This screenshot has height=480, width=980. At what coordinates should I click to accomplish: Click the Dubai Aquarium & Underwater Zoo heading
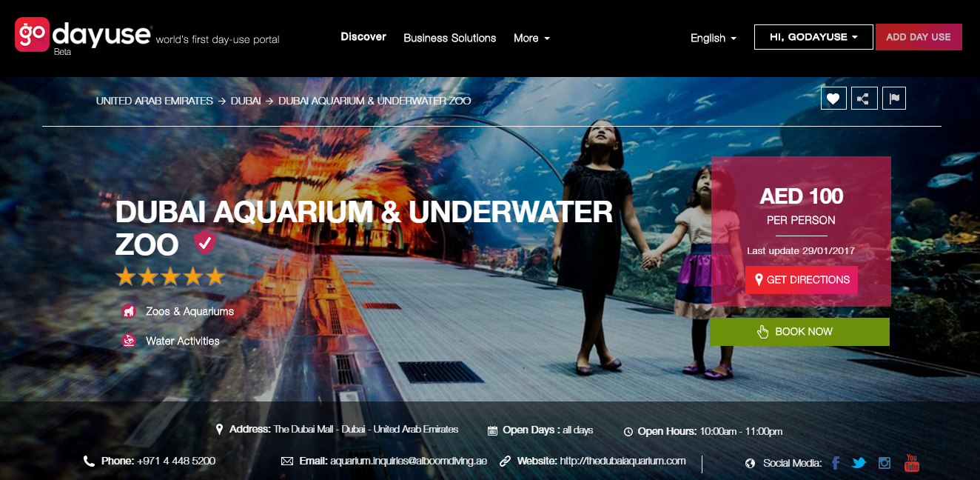[x=364, y=228]
